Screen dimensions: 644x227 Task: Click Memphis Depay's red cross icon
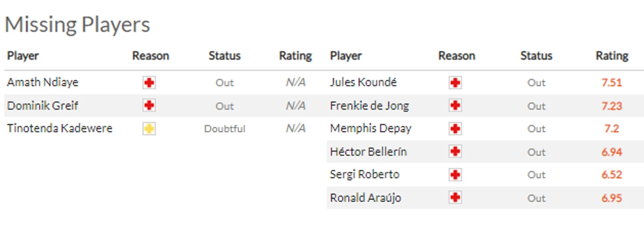pos(455,129)
